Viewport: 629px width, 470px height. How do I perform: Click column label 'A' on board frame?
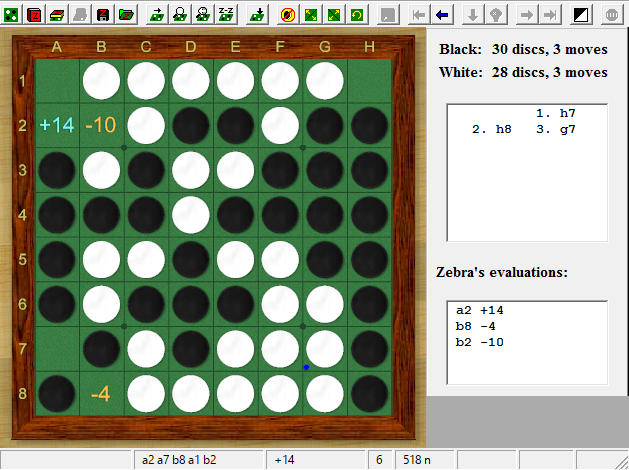57,47
